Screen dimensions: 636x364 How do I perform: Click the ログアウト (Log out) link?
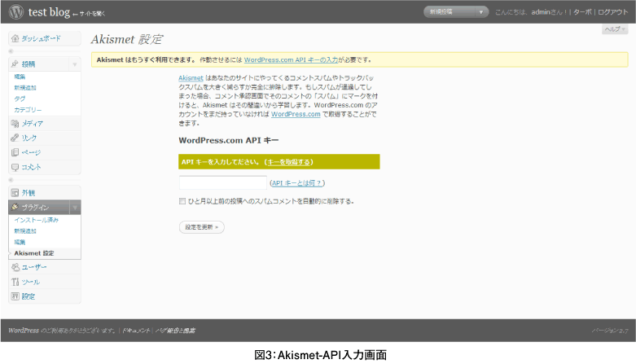click(612, 12)
